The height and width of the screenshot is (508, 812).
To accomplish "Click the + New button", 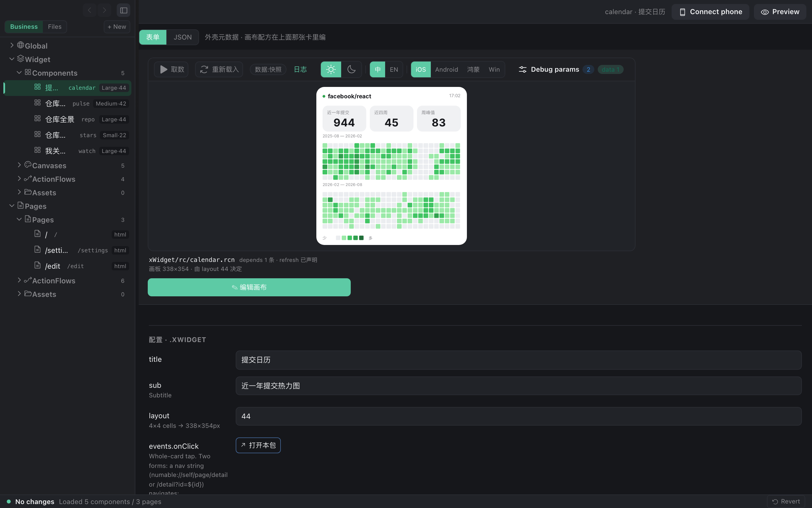I will [117, 27].
